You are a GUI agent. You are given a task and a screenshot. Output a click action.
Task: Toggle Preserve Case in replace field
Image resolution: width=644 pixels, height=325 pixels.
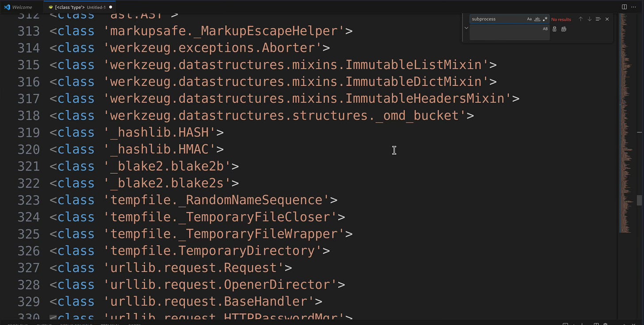pos(545,29)
